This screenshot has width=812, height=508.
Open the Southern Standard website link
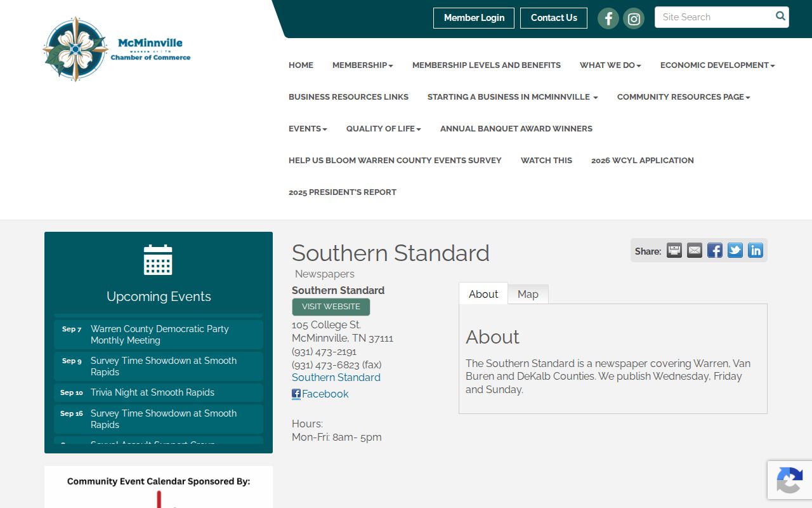[x=336, y=377]
